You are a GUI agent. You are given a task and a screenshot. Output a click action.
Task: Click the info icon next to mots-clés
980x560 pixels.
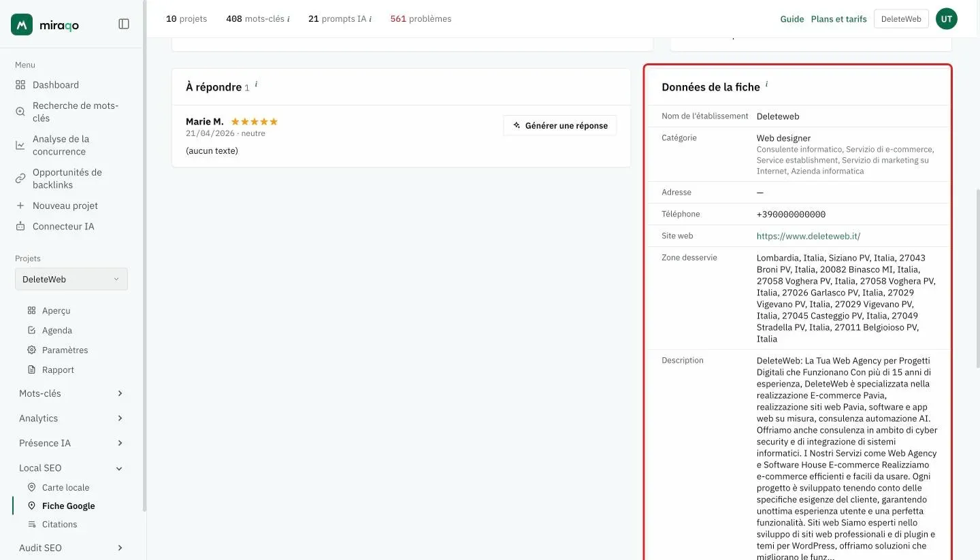(x=289, y=19)
